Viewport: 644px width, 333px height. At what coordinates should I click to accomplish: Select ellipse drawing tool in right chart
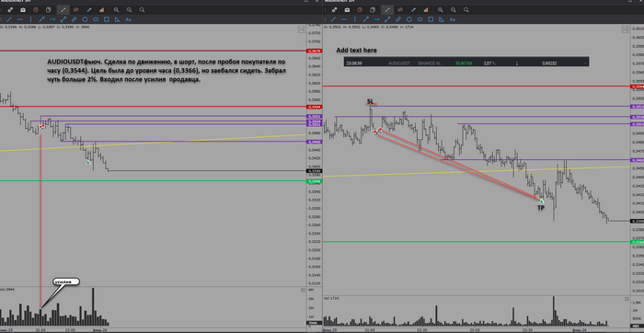(420, 19)
